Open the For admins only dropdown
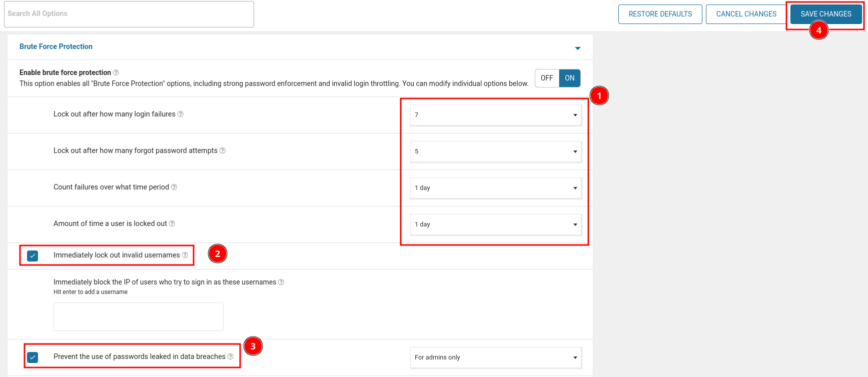Viewport: 868px width, 377px height. click(x=495, y=357)
